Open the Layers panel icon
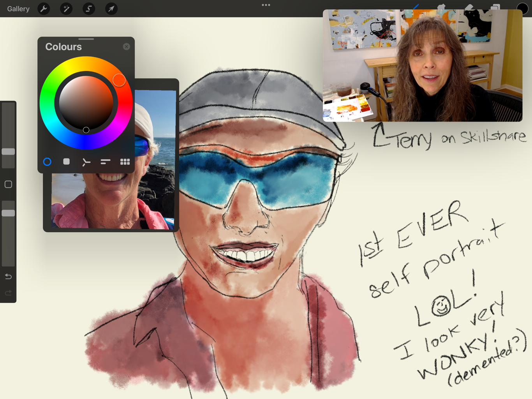Image resolution: width=532 pixels, height=399 pixels. click(495, 7)
